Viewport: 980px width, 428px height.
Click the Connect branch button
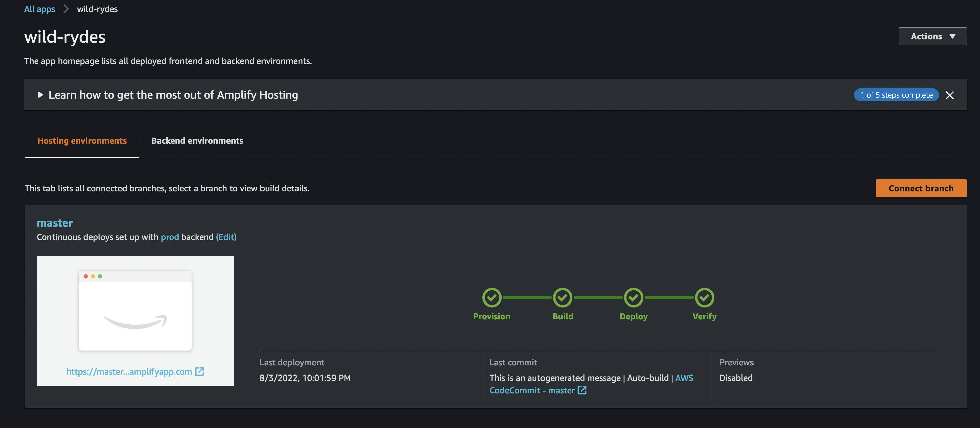tap(921, 188)
